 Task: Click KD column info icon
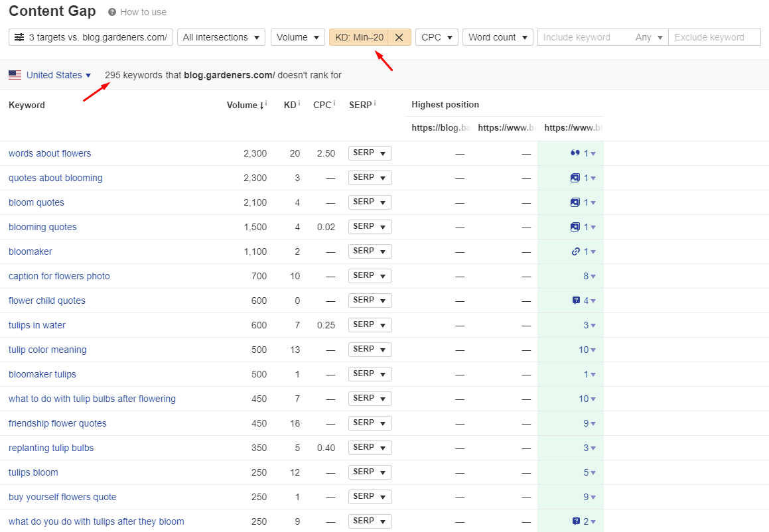[299, 103]
